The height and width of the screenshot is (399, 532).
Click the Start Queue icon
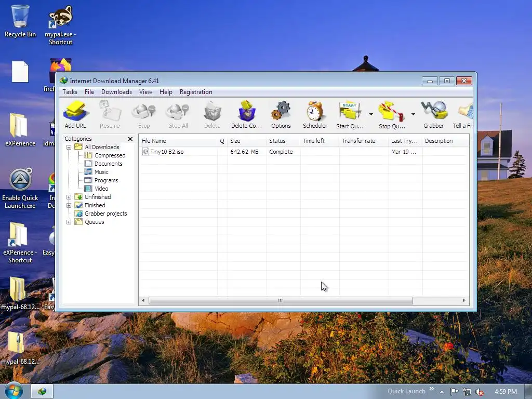[x=350, y=115]
